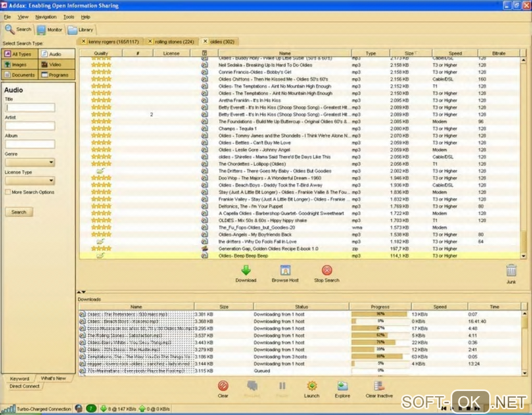Select result 'The Chordettes - Lollipop (Oldies)'
This screenshot has width=532, height=415.
299,164
